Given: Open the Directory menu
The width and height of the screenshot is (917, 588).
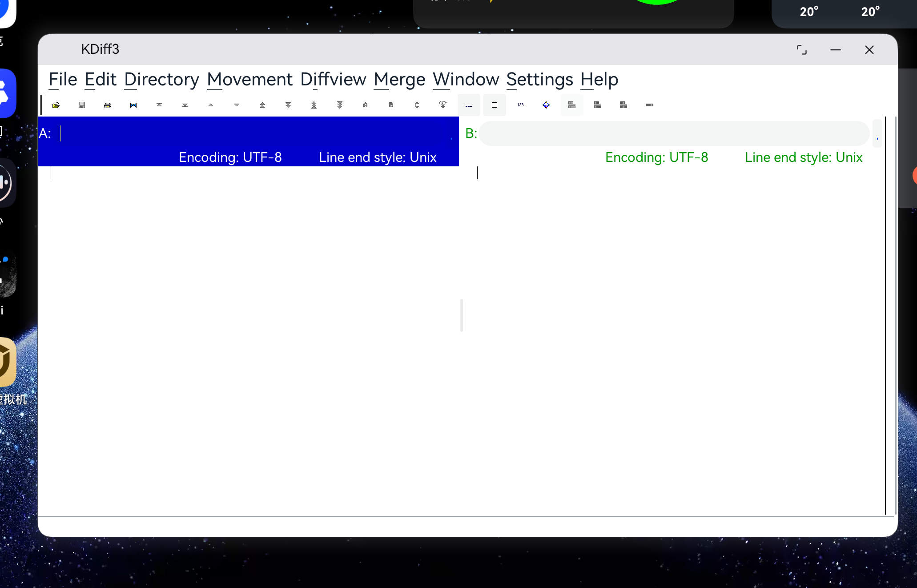Looking at the screenshot, I should click(x=161, y=80).
